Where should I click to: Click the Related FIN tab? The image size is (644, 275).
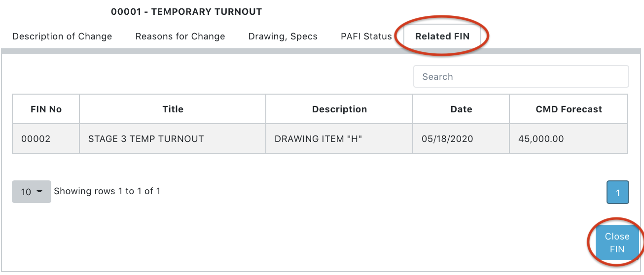442,36
